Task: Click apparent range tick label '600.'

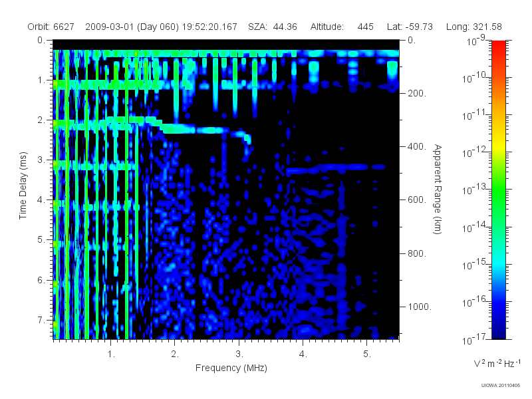Action: [x=417, y=200]
